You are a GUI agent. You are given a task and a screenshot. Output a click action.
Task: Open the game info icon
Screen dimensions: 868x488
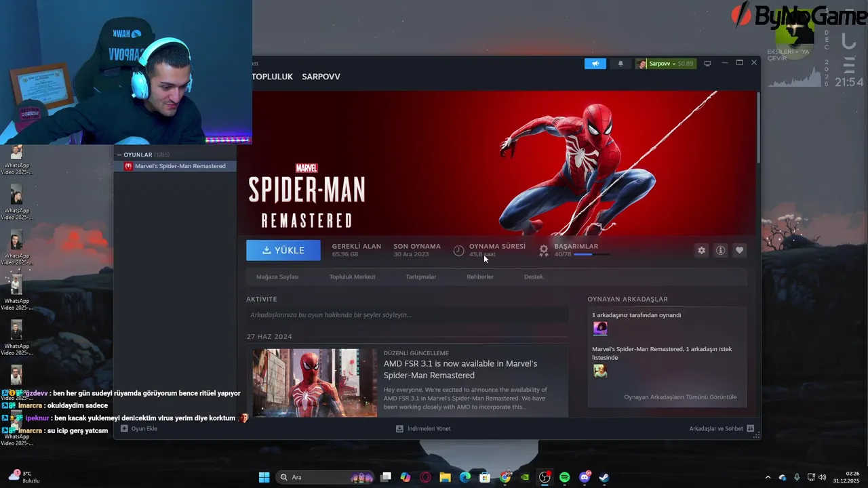click(x=720, y=250)
